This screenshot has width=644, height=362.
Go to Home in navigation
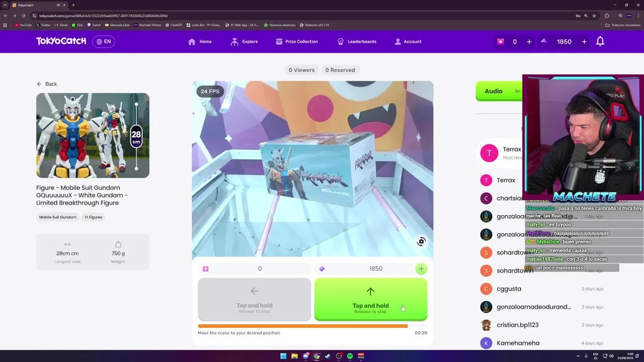[200, 42]
